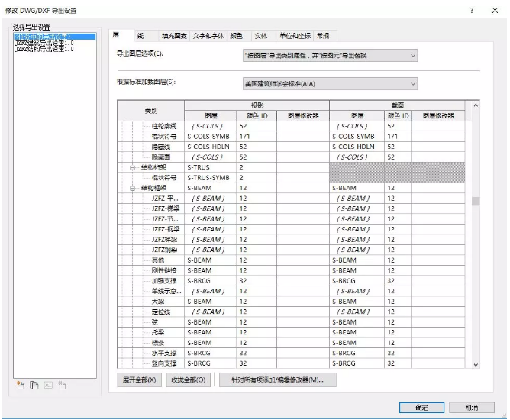Click 针对所有项添加/编辑修改器(M) button
The width and height of the screenshot is (510, 420).
click(x=277, y=380)
